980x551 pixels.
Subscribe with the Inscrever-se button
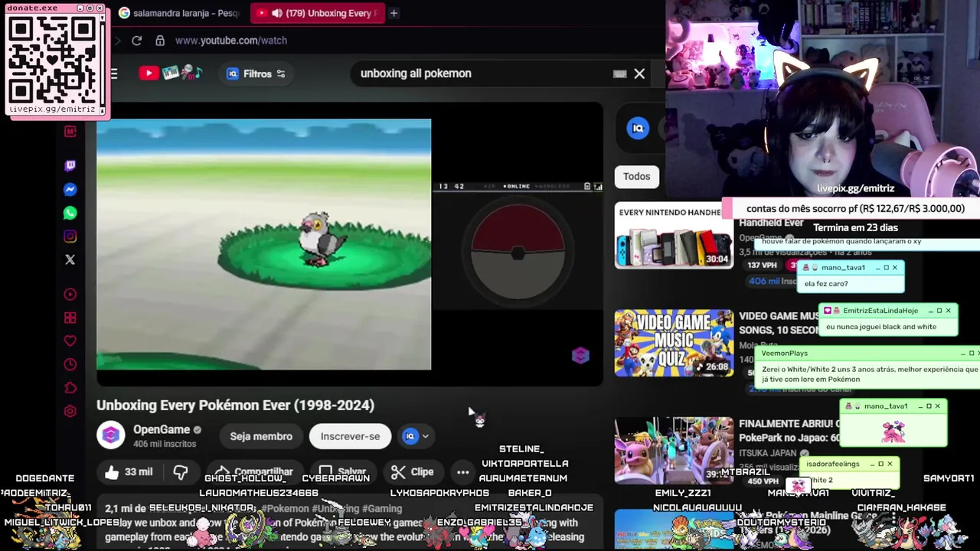tap(350, 436)
